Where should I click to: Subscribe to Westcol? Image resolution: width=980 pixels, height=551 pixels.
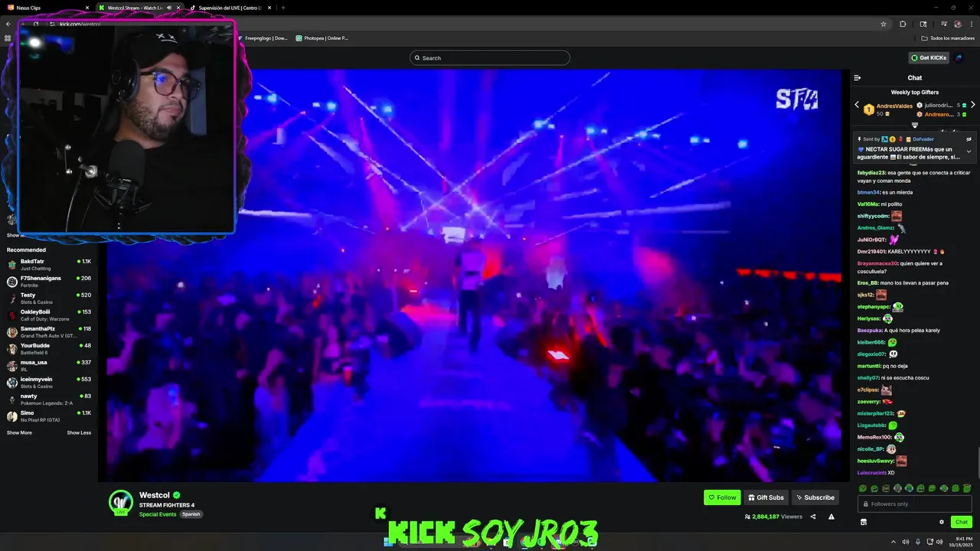[x=815, y=497]
